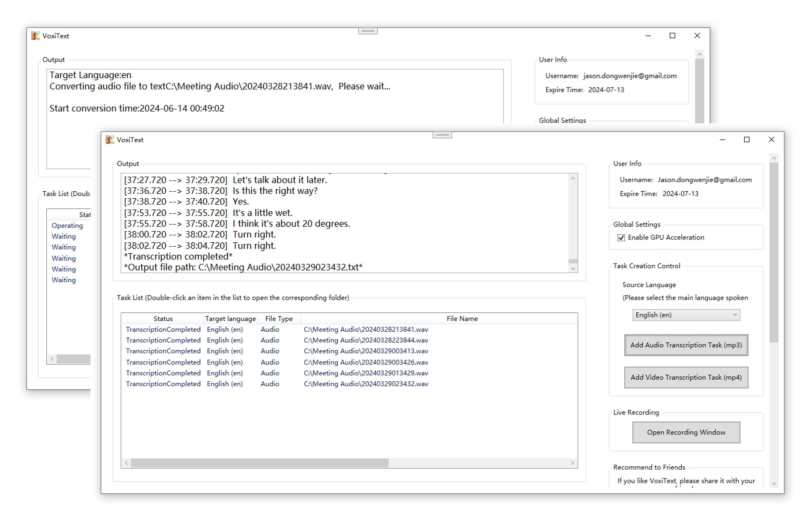
Task: Enable GPU Acceleration checkbox in Global Settings
Action: tap(620, 238)
